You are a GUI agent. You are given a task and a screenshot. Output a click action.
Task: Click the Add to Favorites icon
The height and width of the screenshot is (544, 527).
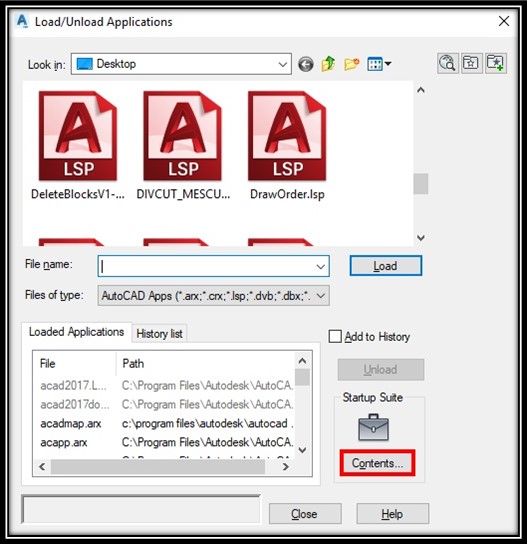tap(495, 63)
